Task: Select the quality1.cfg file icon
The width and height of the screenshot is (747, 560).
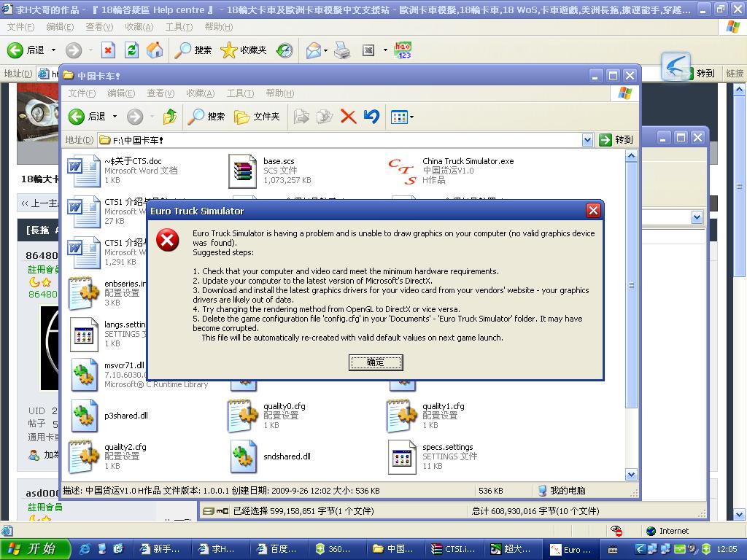Action: click(x=402, y=416)
